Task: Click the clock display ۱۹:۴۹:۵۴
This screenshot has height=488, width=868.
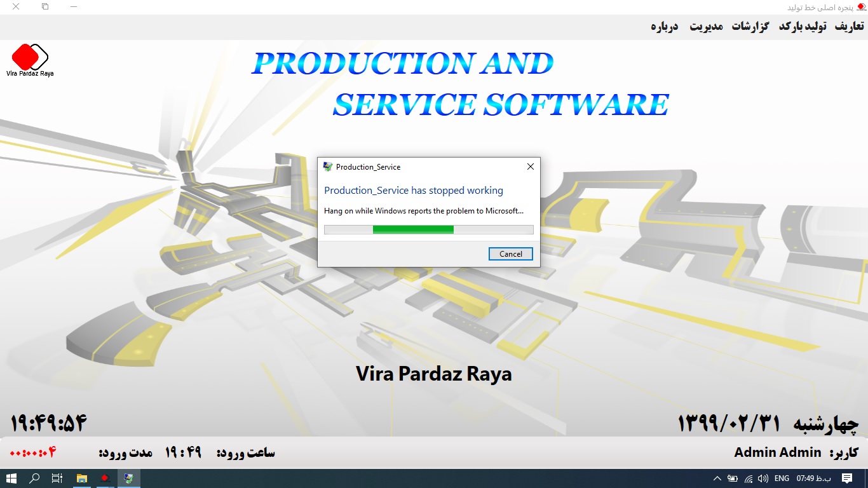Action: point(49,423)
